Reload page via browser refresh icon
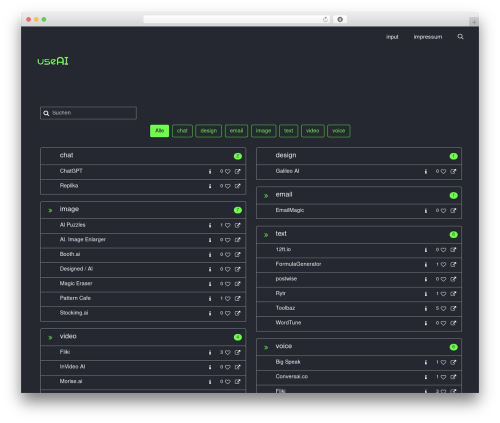Image resolution: width=500 pixels, height=423 pixels. 325,19
